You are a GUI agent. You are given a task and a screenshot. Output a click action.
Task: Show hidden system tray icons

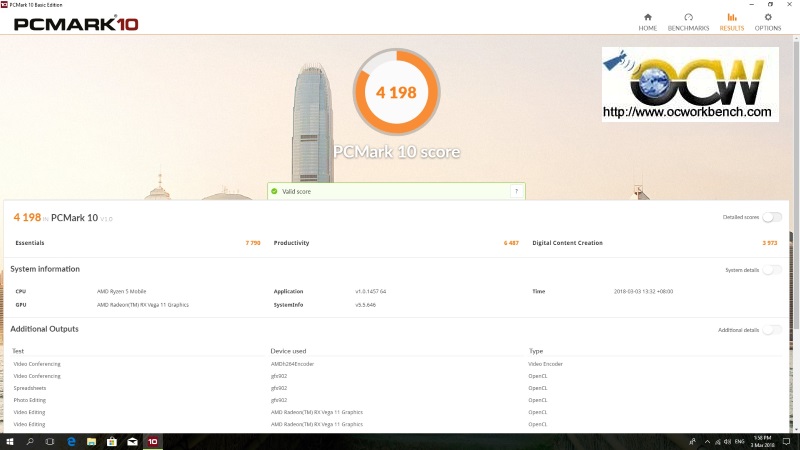click(x=707, y=442)
